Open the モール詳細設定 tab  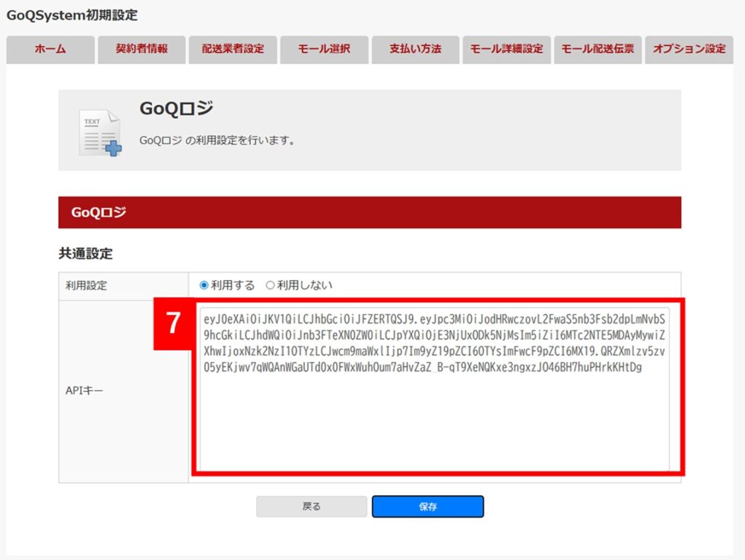[x=506, y=49]
